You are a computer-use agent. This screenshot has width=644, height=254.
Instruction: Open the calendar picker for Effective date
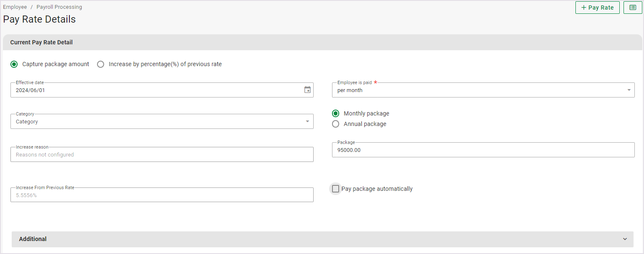pos(307,90)
